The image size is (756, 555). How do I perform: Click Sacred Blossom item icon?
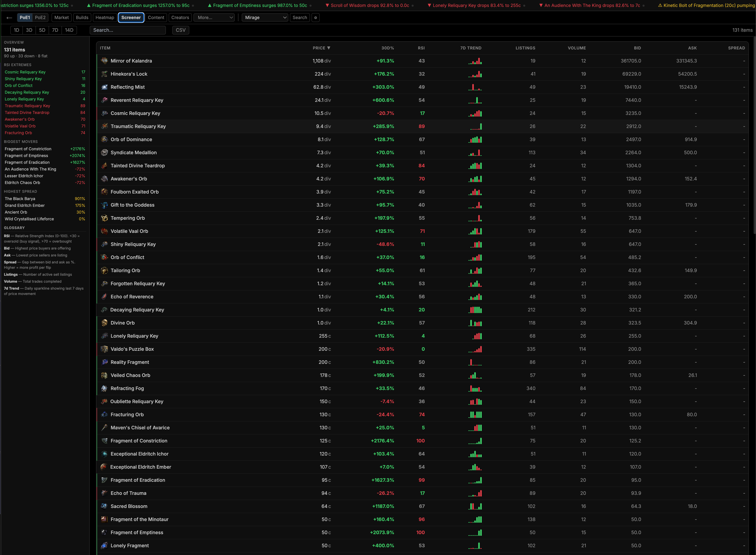104,506
